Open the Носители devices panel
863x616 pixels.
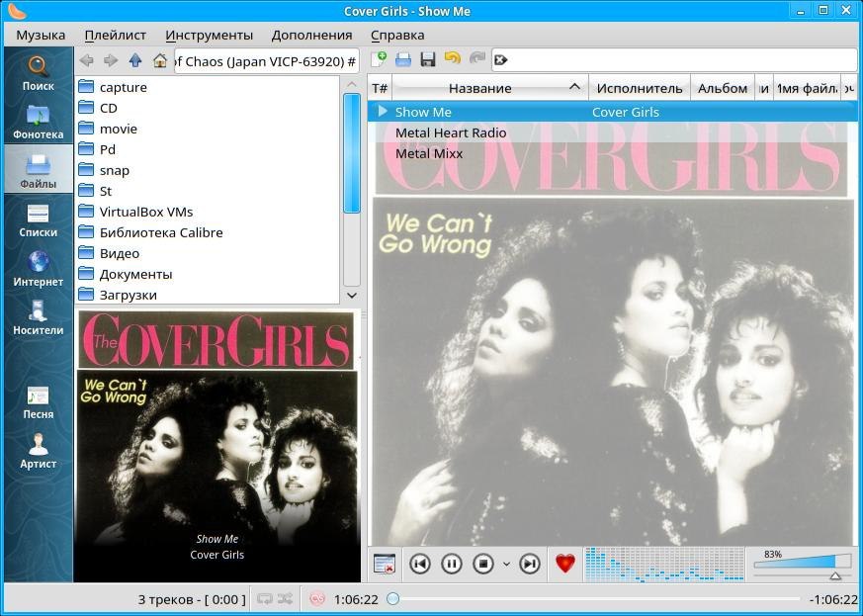pyautogui.click(x=38, y=317)
